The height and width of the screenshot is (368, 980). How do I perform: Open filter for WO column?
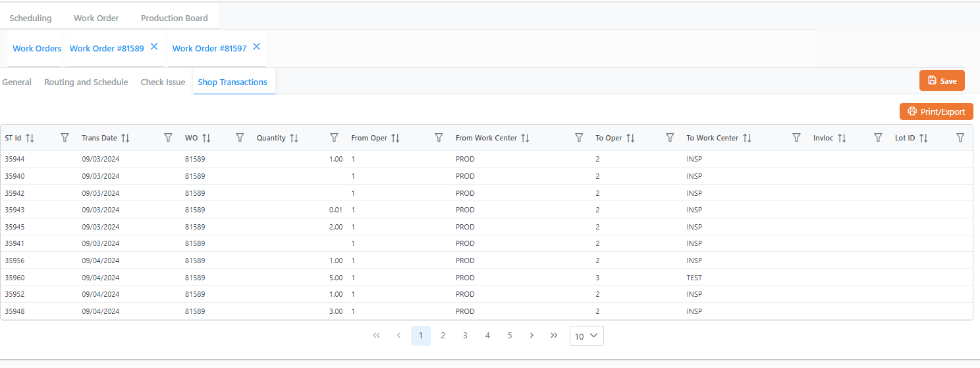tap(240, 138)
